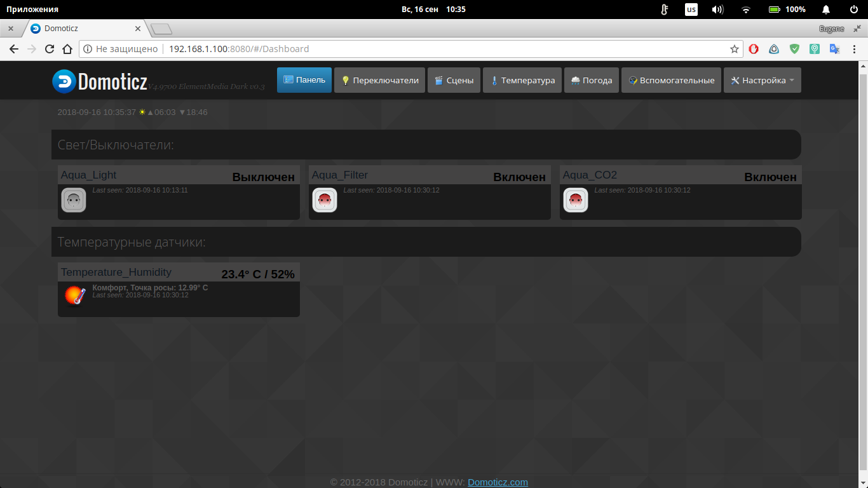Switch off the Aqua_Filter socket

point(324,200)
